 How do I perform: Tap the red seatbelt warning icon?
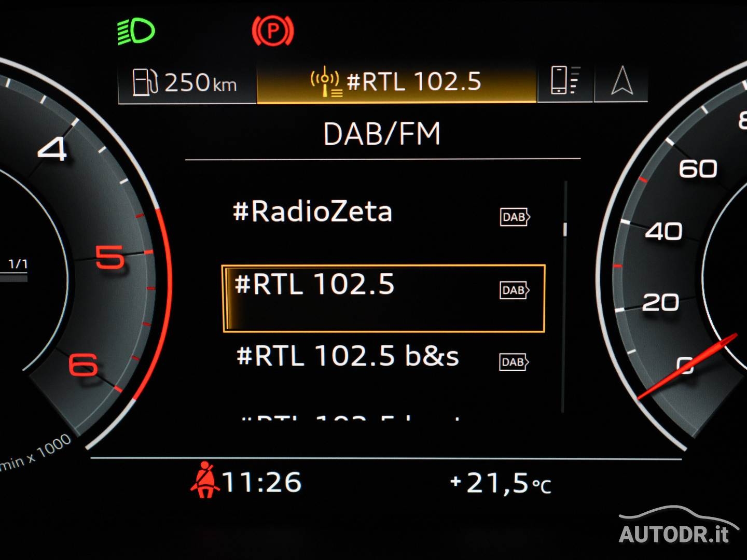(204, 480)
